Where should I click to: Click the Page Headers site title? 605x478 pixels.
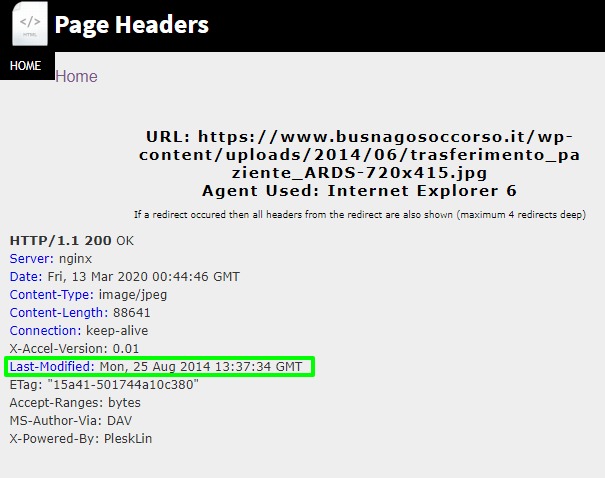pyautogui.click(x=132, y=25)
